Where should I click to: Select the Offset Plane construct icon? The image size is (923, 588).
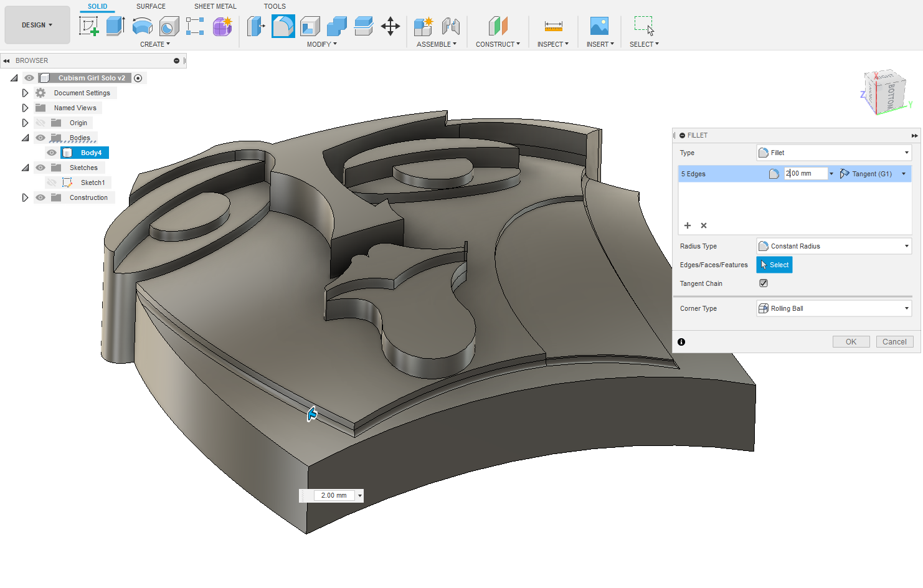(498, 26)
